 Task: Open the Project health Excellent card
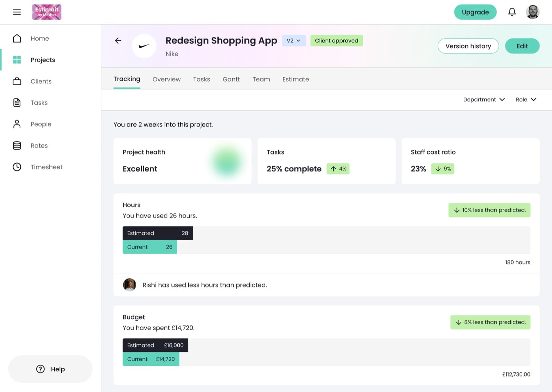tap(183, 161)
